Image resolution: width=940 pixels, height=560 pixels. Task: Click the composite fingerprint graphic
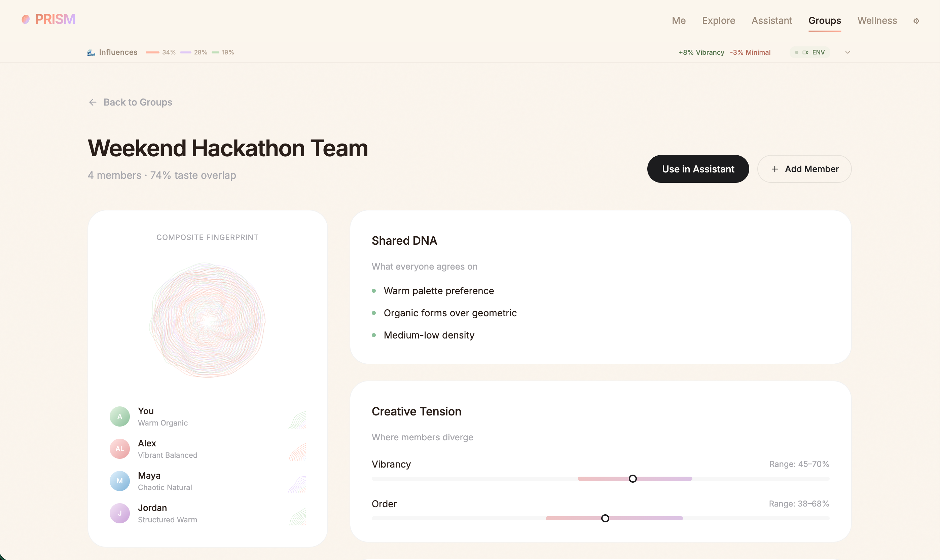coord(207,321)
